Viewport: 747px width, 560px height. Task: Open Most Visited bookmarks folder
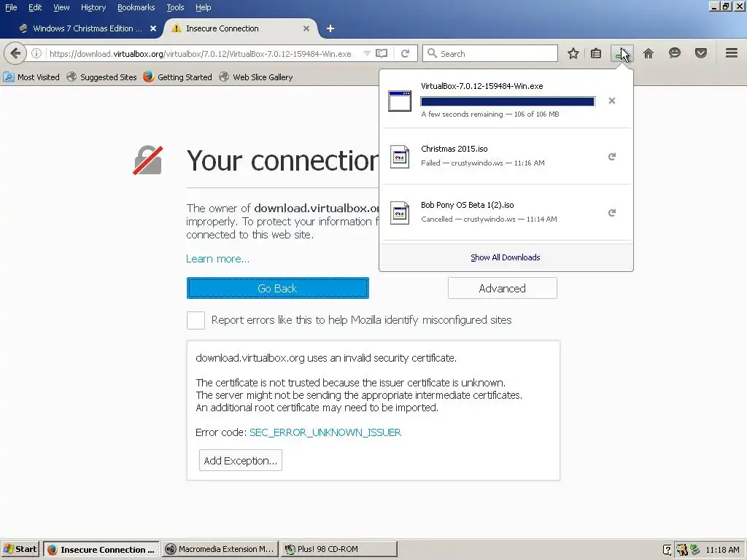tap(31, 77)
